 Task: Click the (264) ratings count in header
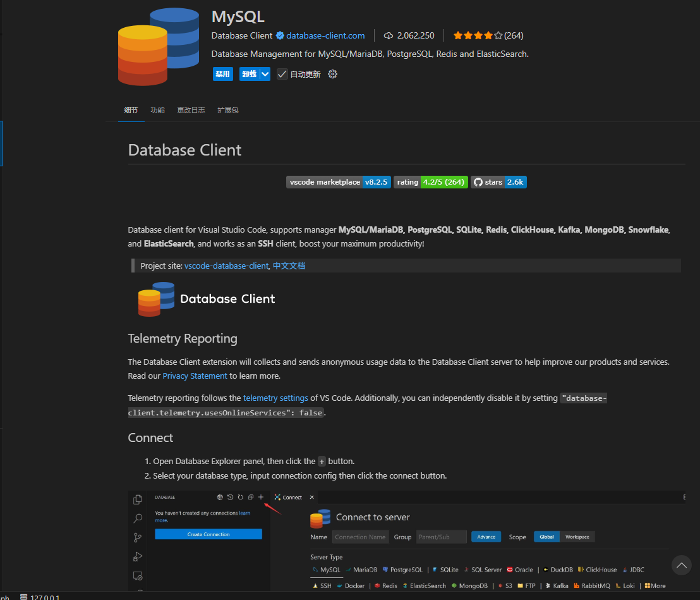tap(514, 36)
